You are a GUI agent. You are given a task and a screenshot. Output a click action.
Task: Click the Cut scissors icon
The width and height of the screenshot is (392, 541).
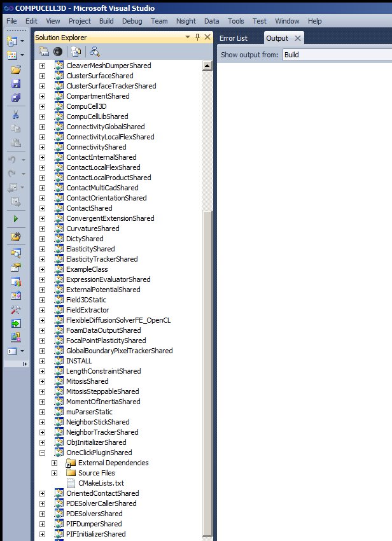tap(16, 115)
